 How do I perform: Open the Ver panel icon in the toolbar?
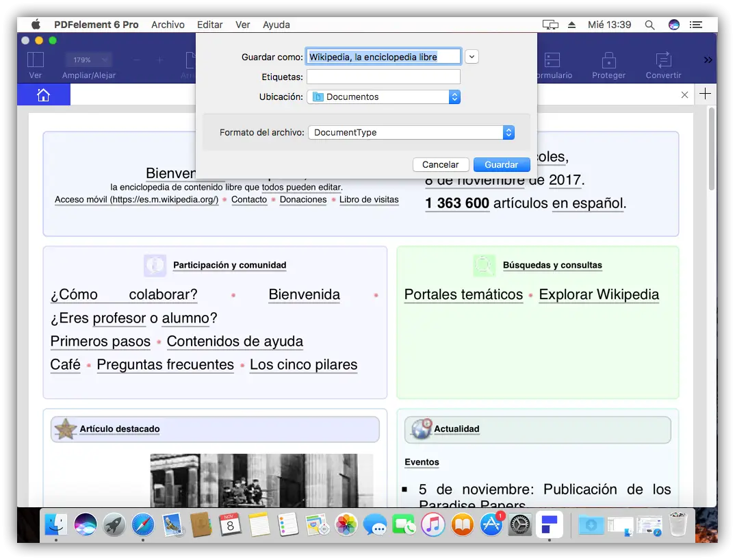click(36, 60)
